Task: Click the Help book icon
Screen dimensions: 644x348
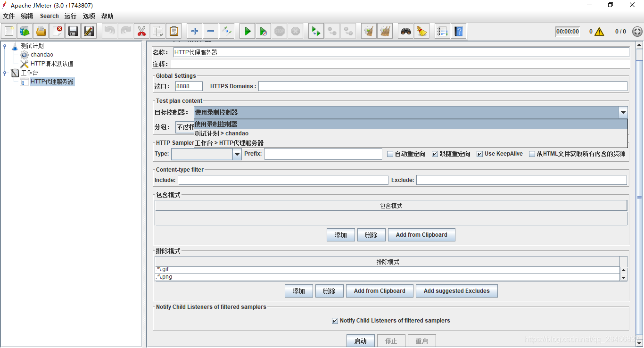Action: point(458,32)
